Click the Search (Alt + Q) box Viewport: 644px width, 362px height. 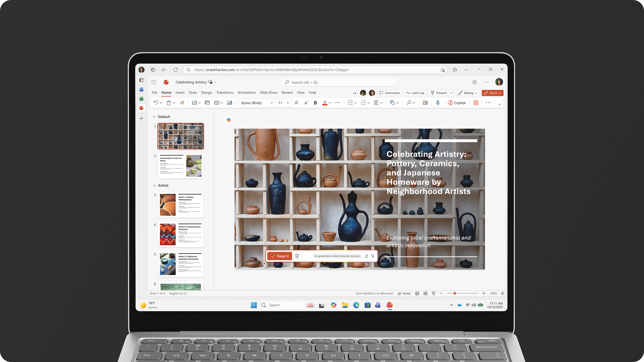click(339, 82)
